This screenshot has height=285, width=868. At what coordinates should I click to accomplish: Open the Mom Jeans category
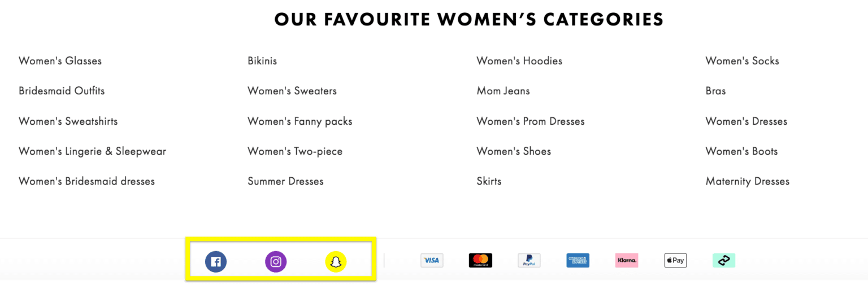[504, 91]
